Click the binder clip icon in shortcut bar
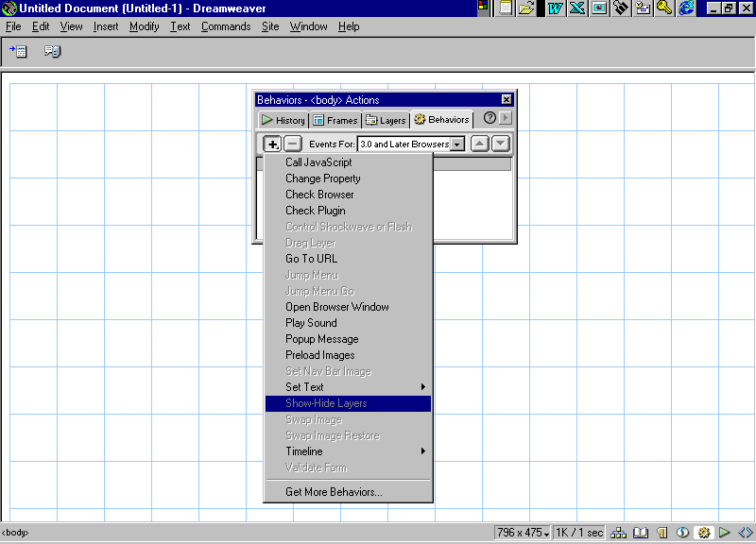The width and height of the screenshot is (756, 544). click(621, 8)
